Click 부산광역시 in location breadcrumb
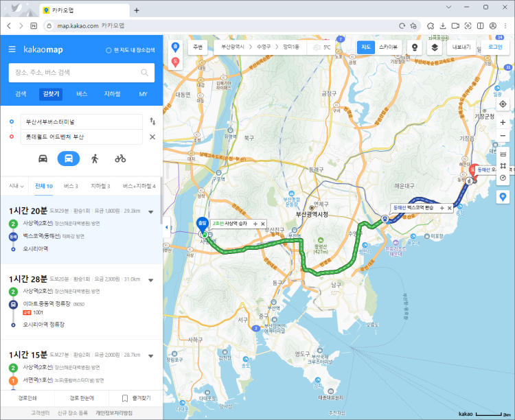The image size is (515, 420). click(233, 47)
